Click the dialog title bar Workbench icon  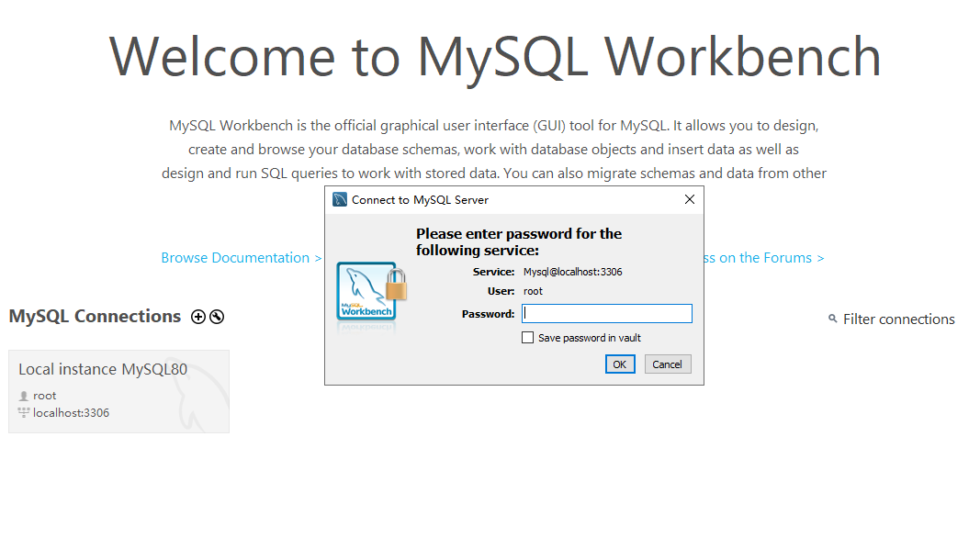coord(340,199)
